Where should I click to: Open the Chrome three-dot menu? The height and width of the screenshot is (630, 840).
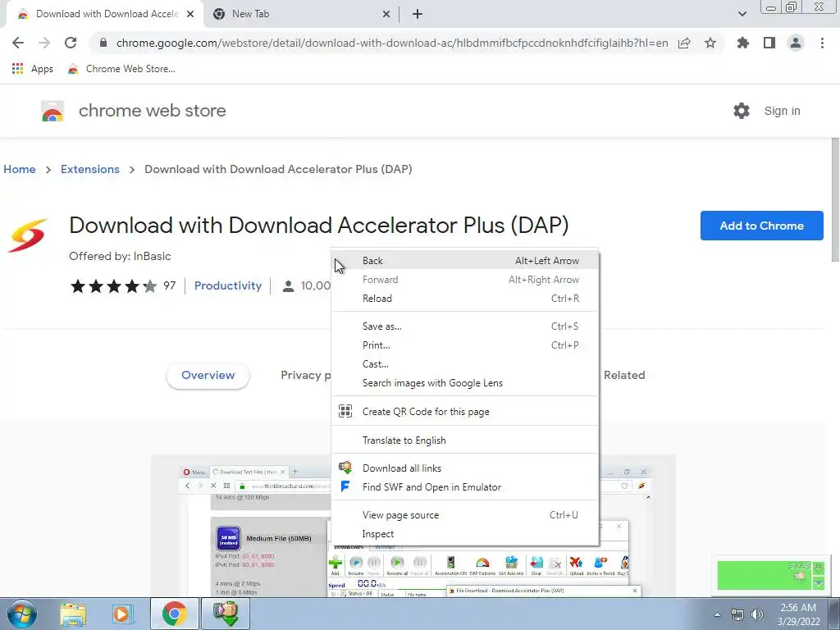click(x=822, y=43)
